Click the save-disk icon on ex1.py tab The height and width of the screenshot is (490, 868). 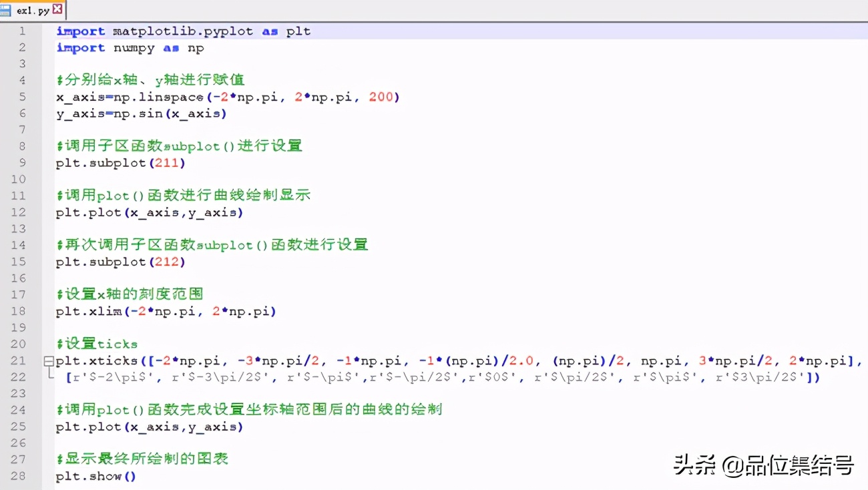[x=6, y=10]
